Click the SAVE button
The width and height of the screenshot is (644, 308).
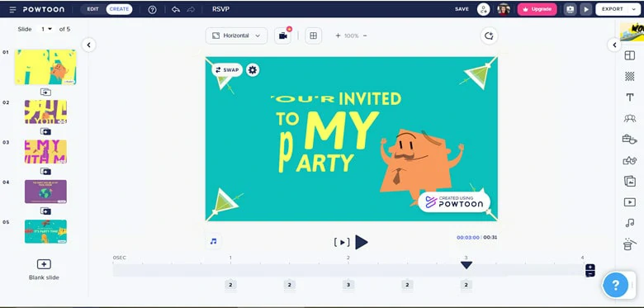pyautogui.click(x=462, y=9)
